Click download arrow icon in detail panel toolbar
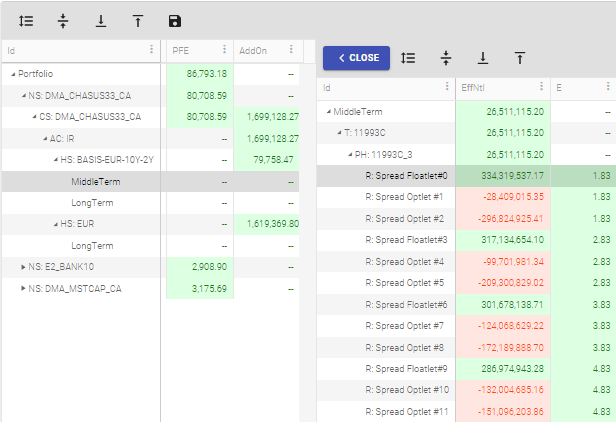The width and height of the screenshot is (616, 422). (483, 58)
